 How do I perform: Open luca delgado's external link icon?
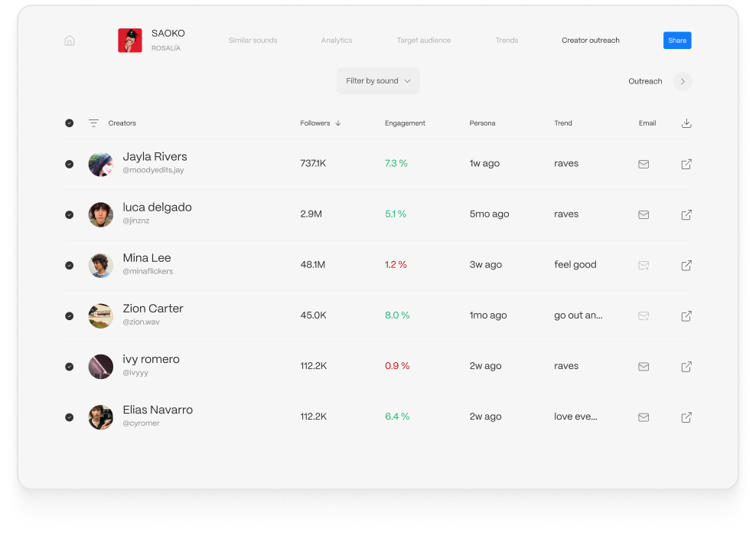(x=686, y=214)
